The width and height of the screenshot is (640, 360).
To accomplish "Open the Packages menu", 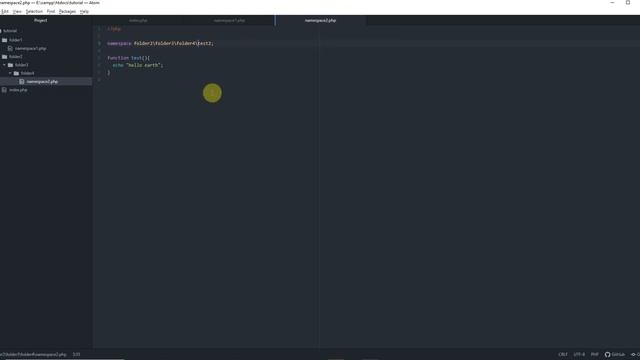I will [x=67, y=11].
